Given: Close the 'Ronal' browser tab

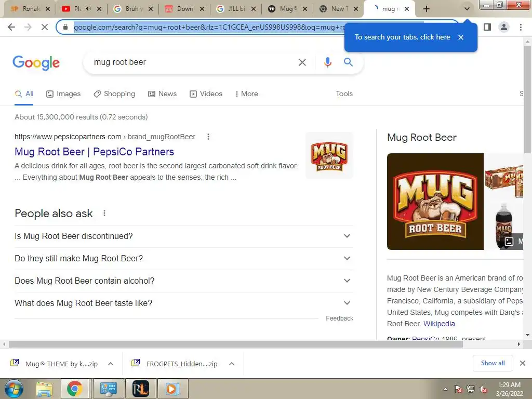Looking at the screenshot, I should click(x=47, y=9).
